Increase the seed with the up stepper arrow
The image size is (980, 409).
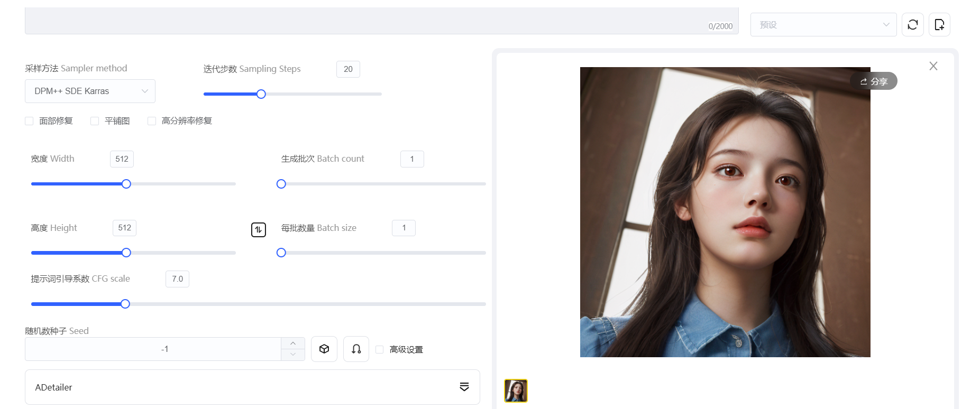pos(293,343)
